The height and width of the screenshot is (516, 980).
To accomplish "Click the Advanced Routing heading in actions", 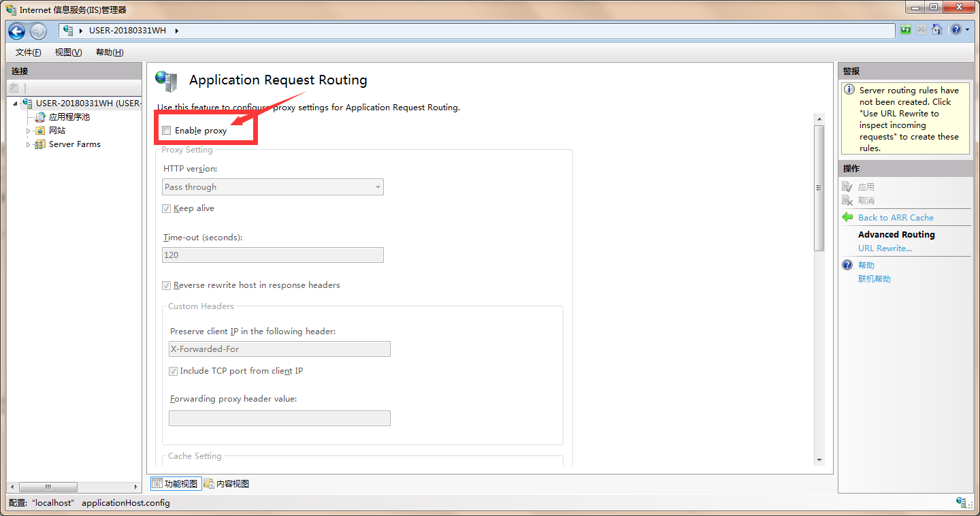I will [896, 234].
